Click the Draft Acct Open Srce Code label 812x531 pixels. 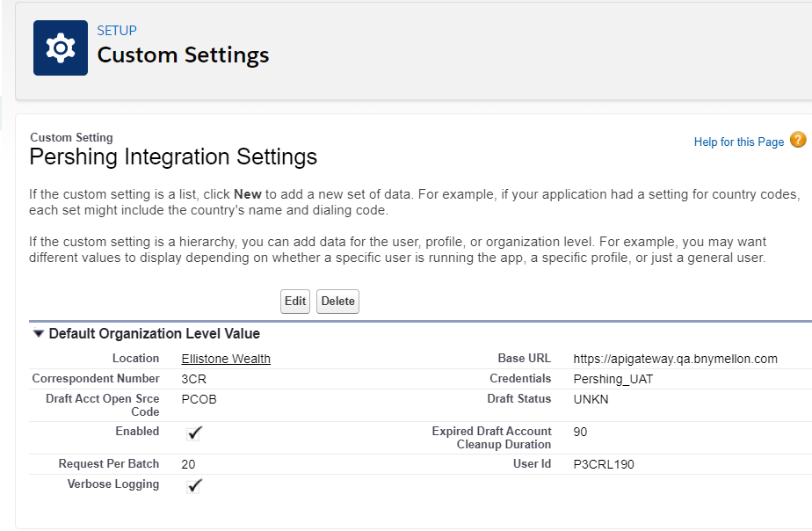(x=103, y=405)
